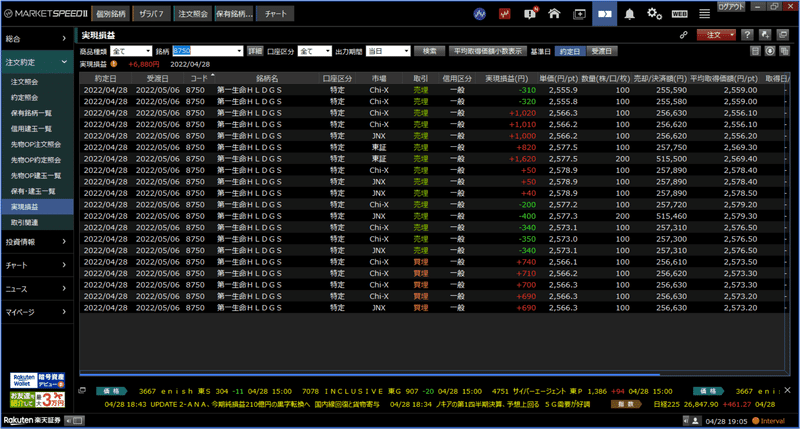Switch to the 個別銘柄 tab

coord(111,14)
